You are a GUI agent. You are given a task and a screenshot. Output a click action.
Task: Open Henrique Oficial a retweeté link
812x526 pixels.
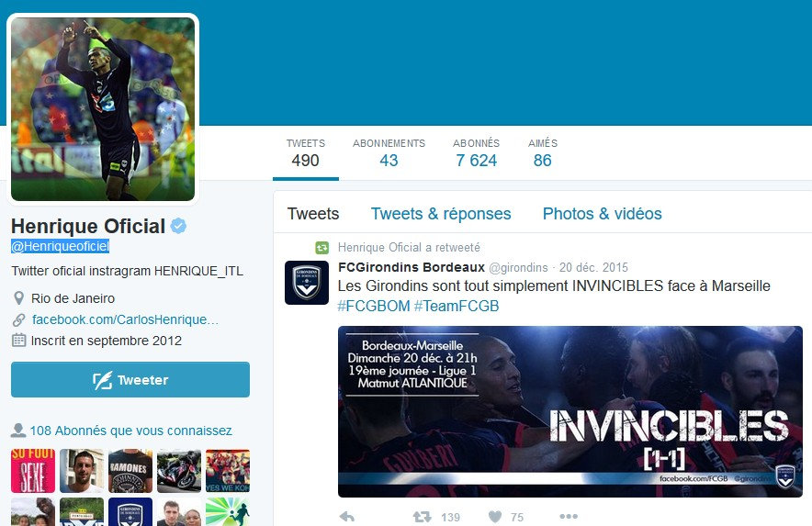(409, 248)
